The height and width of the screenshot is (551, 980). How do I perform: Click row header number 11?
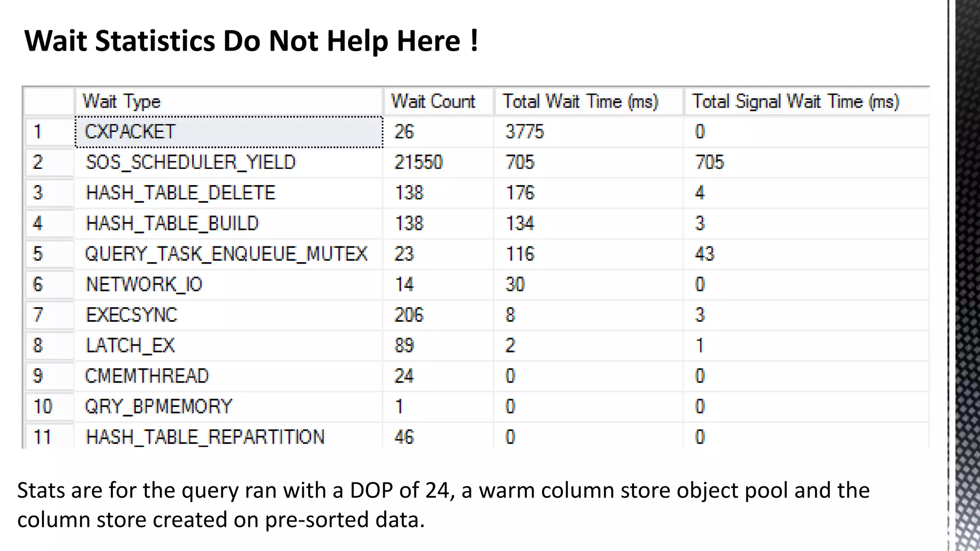click(x=49, y=436)
